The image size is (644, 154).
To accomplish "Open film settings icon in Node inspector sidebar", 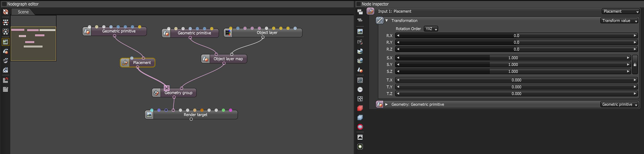I will pyautogui.click(x=360, y=80).
